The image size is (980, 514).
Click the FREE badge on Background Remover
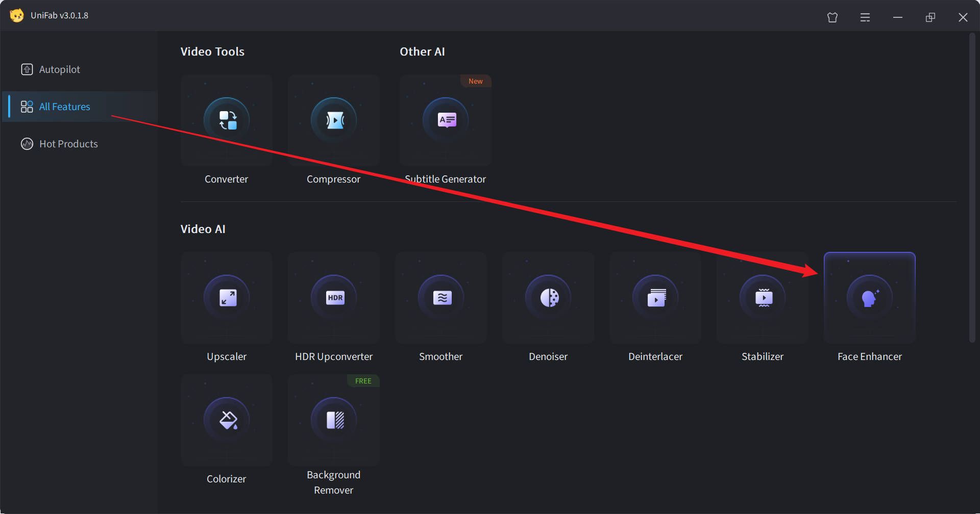pos(363,381)
